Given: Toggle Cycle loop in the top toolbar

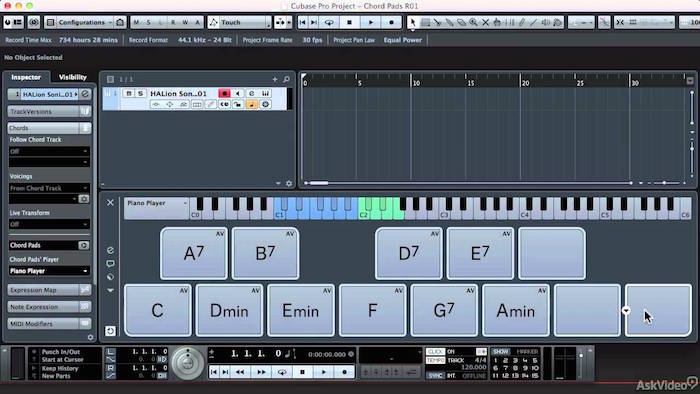Looking at the screenshot, I should [x=329, y=22].
